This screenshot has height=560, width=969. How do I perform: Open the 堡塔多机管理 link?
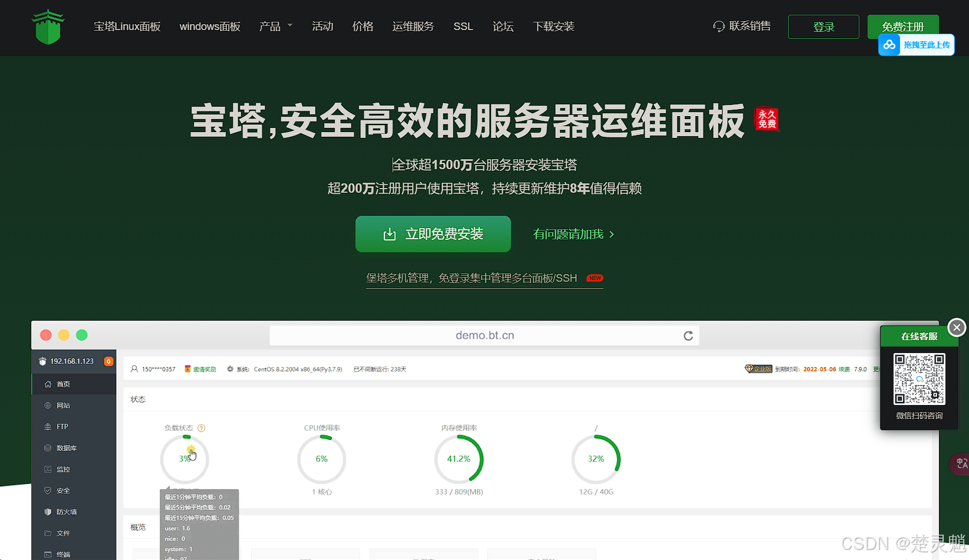pyautogui.click(x=484, y=278)
